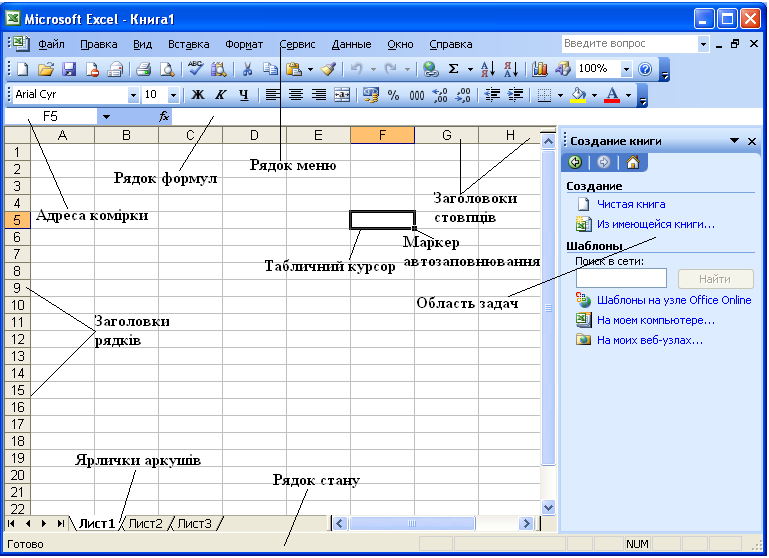The width and height of the screenshot is (769, 558).
Task: Apply currency format icon
Action: pos(371,95)
